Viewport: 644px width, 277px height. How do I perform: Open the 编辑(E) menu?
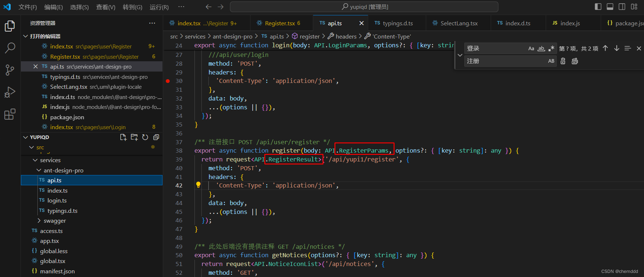pos(54,7)
